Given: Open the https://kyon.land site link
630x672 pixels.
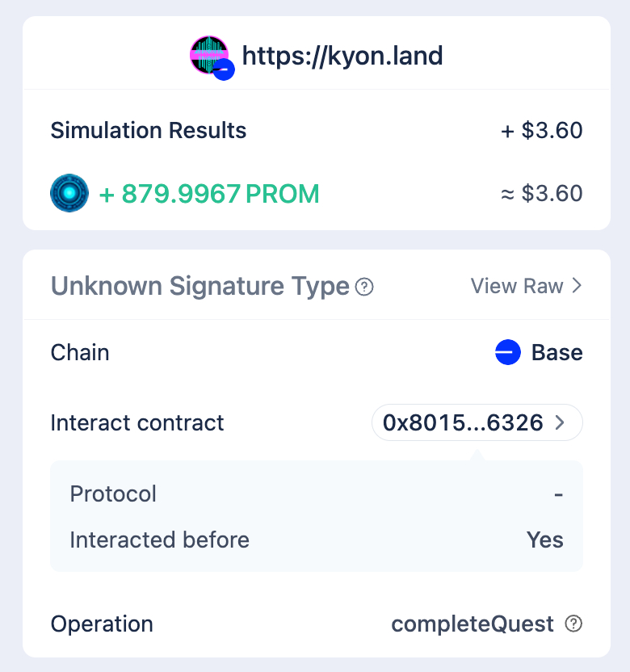Looking at the screenshot, I should [x=342, y=56].
